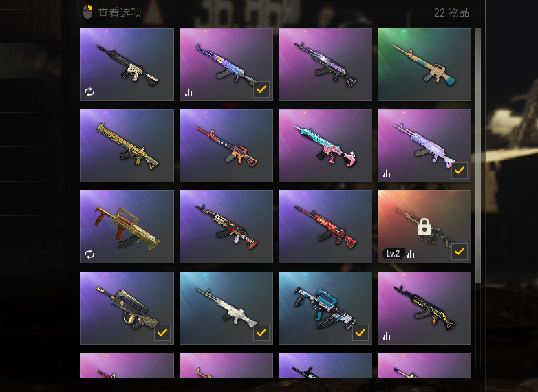Viewport: 538px width, 392px height.
Task: Click the swap arrows icon on the gold Groza skin
Action: (x=89, y=254)
